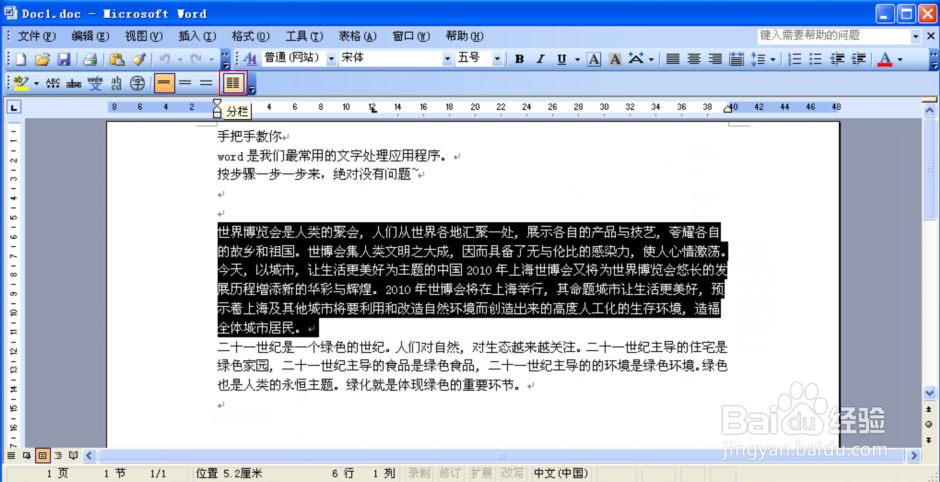Click the line spacing icon
Screen dimensions: 940x482
758,59
